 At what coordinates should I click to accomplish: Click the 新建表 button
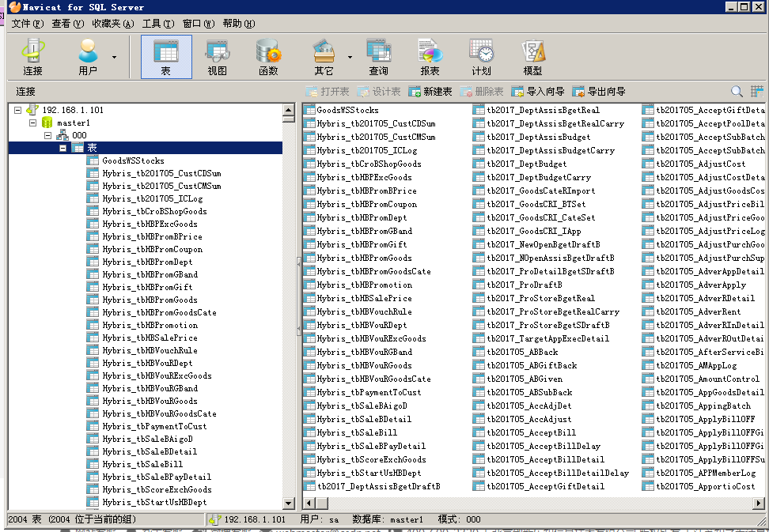coord(430,91)
